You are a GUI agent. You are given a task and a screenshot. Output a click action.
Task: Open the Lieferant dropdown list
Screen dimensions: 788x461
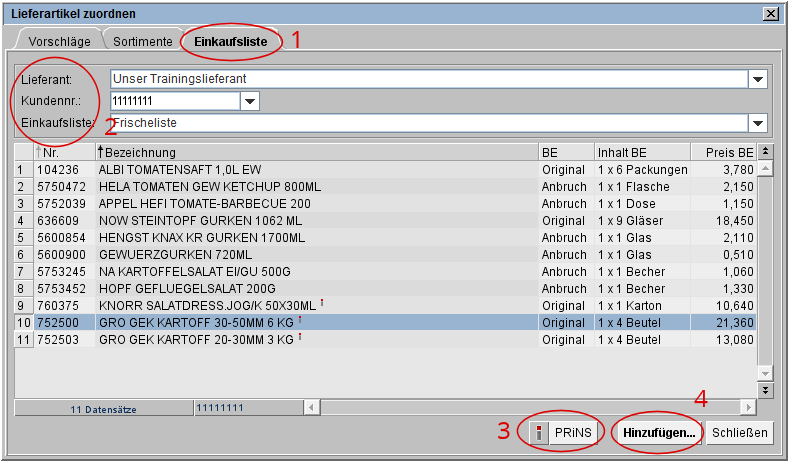coord(758,79)
